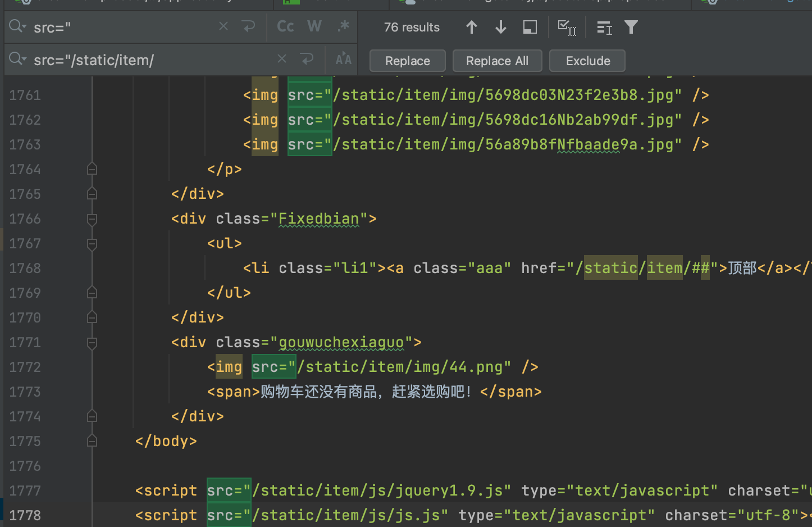
Task: Click closing </body> tag
Action: pos(166,441)
